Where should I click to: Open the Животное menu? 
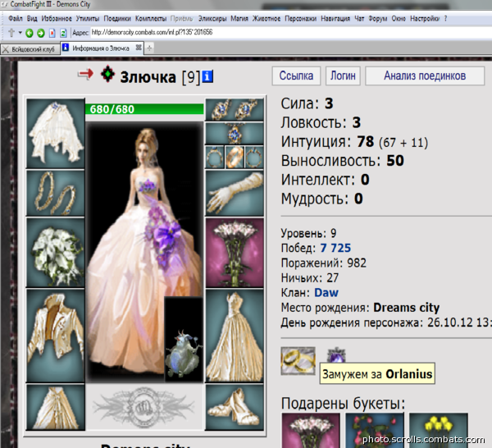point(266,19)
